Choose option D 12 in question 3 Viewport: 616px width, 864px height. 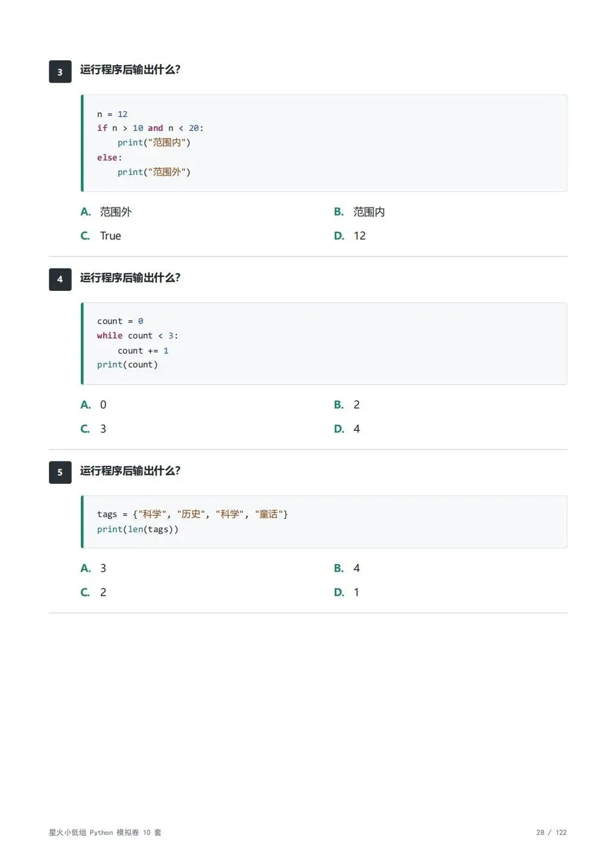coord(350,236)
